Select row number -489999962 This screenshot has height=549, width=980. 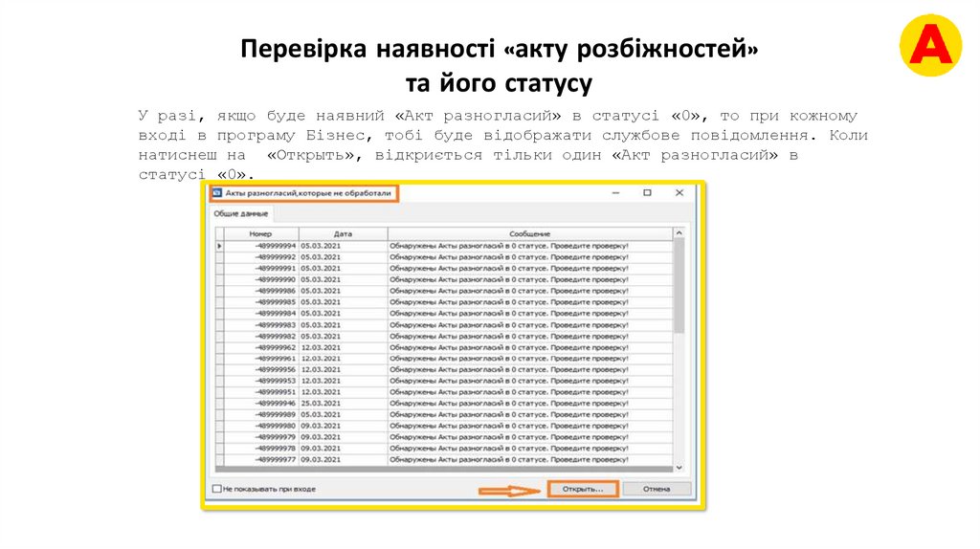[444, 347]
